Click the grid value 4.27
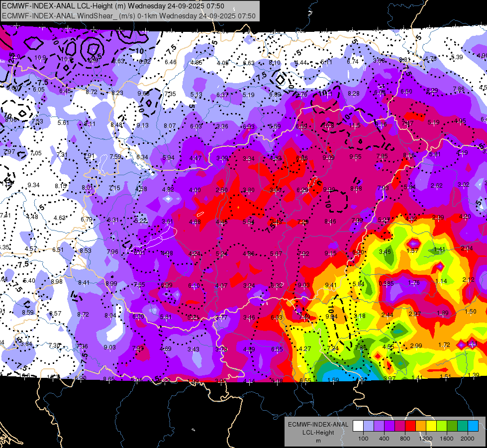This screenshot has height=448, width=487. (305, 348)
